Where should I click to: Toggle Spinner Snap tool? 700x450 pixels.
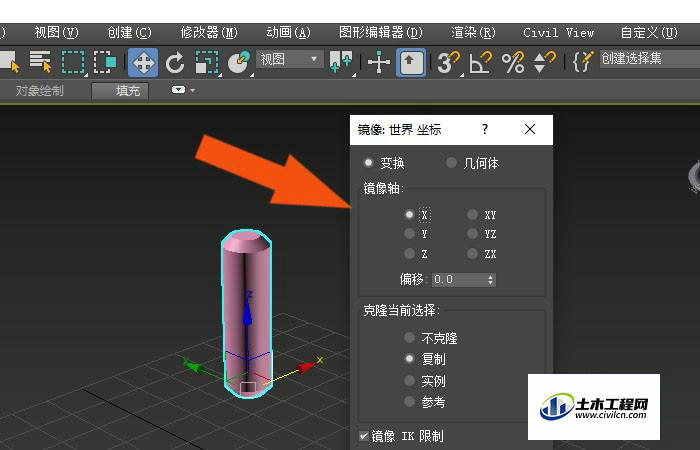[545, 62]
